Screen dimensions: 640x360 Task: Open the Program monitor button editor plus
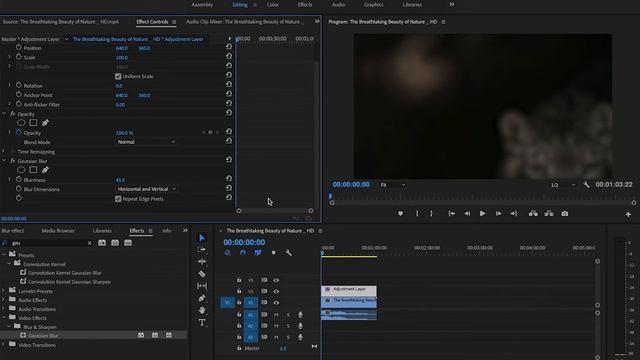pos(628,214)
